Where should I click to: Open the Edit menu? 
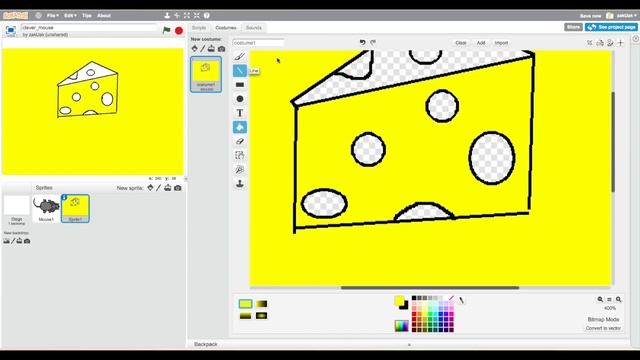(x=70, y=16)
